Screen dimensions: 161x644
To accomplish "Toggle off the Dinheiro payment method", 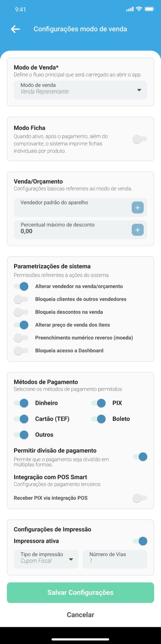I will point(21,403).
